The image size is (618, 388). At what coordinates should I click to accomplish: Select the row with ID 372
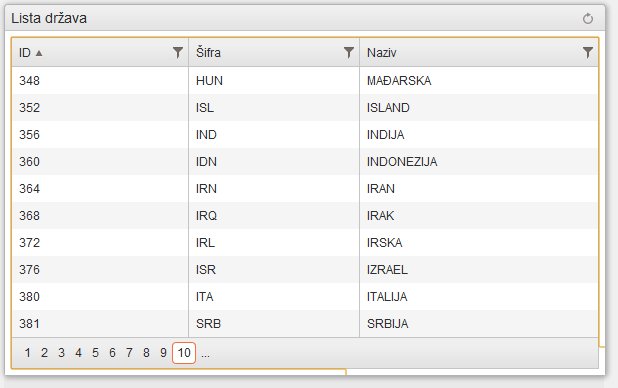click(305, 242)
